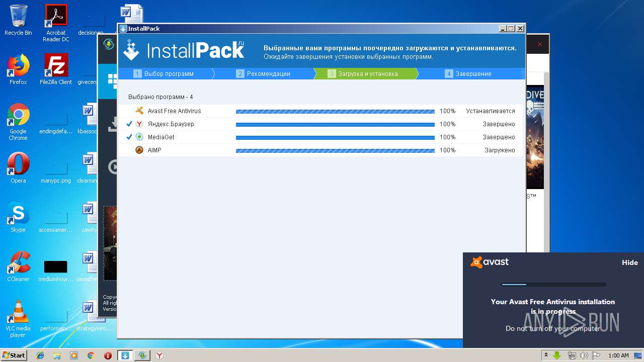Click the MediaGet checkmark

(129, 137)
